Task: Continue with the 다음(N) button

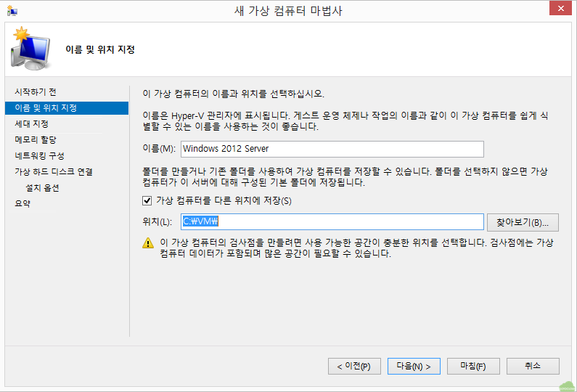Action: pos(414,367)
